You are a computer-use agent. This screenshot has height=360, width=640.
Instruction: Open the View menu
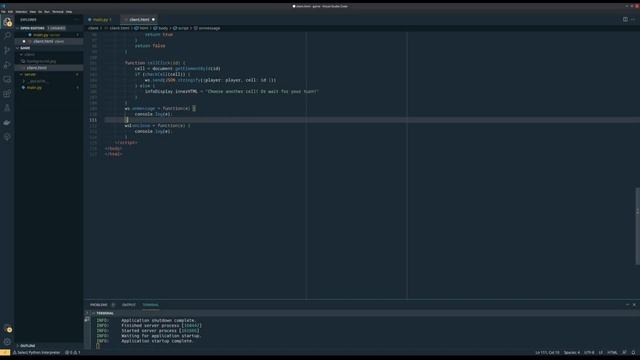33,12
